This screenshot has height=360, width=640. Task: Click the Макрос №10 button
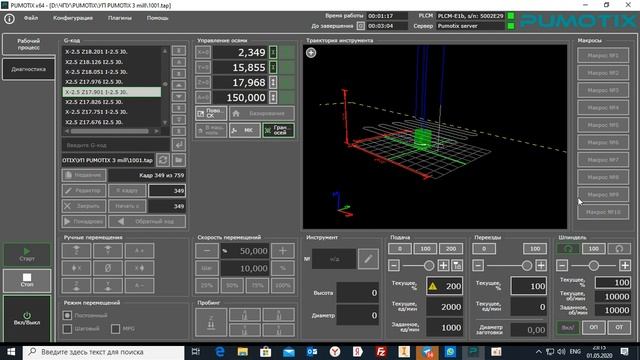(x=603, y=212)
